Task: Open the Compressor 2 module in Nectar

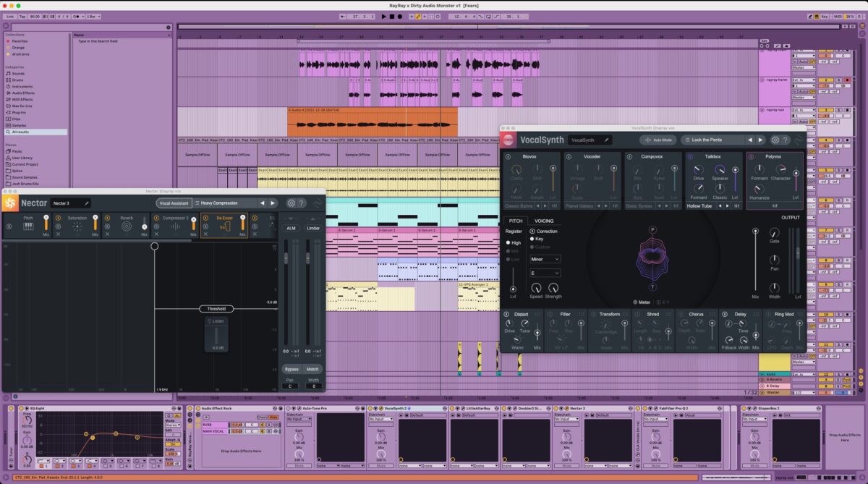Action: (175, 226)
